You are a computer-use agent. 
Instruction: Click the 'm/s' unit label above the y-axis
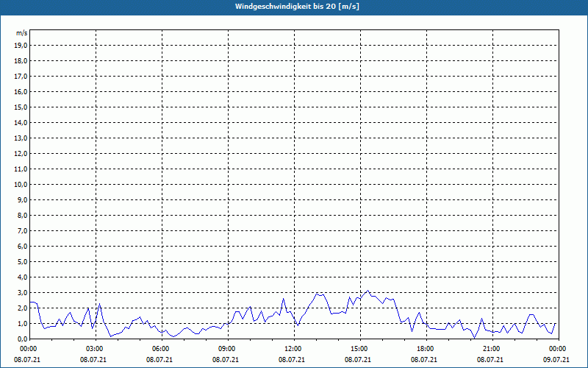(x=22, y=33)
